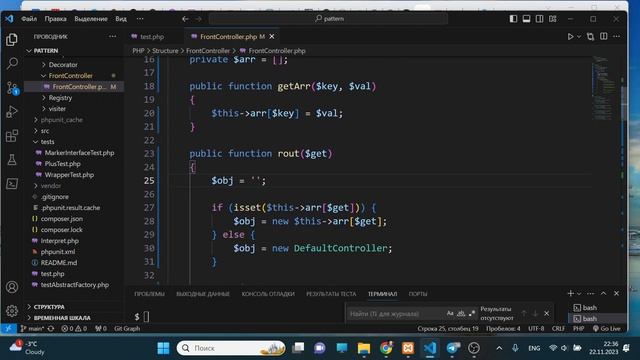This screenshot has height=360, width=640.
Task: Open the Run and Debug view
Action: pos(12,111)
